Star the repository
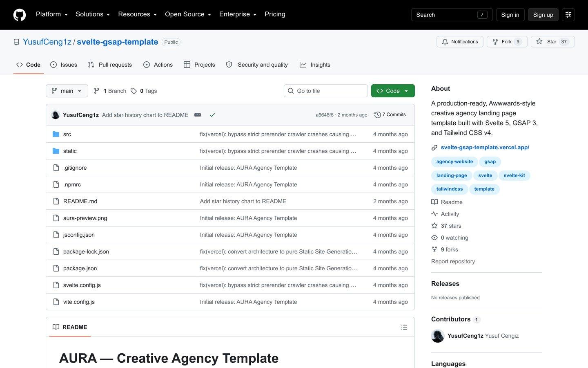Screen dimensions: 588x368 [552, 42]
